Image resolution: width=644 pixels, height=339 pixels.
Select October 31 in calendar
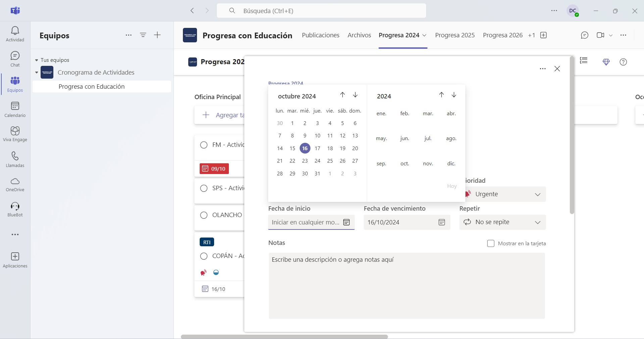pyautogui.click(x=317, y=173)
